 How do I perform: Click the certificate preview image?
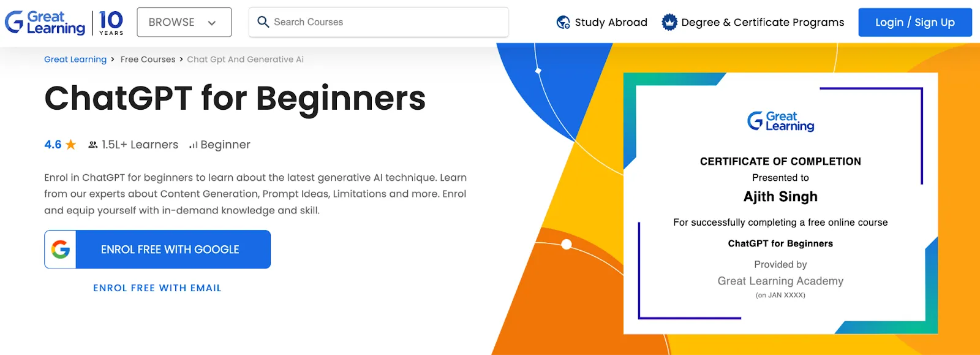pos(780,204)
